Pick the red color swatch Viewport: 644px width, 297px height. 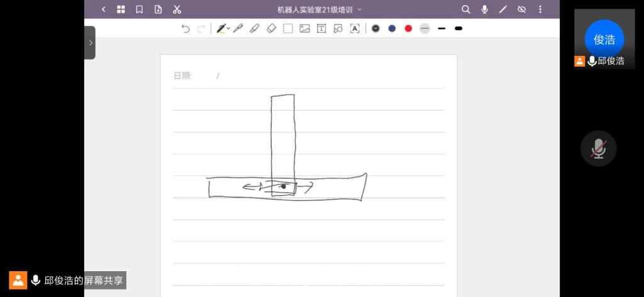coord(408,28)
